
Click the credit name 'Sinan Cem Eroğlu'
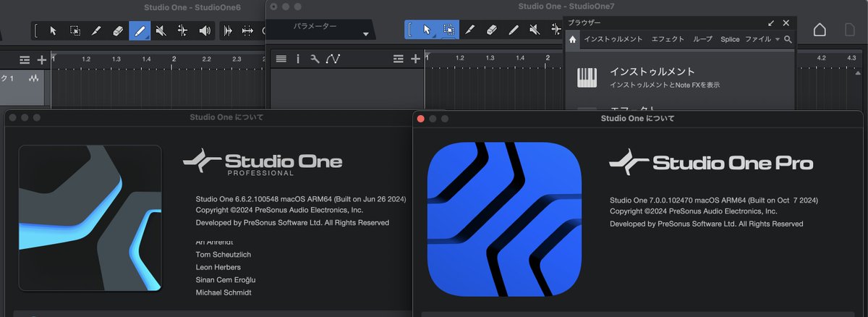(226, 279)
